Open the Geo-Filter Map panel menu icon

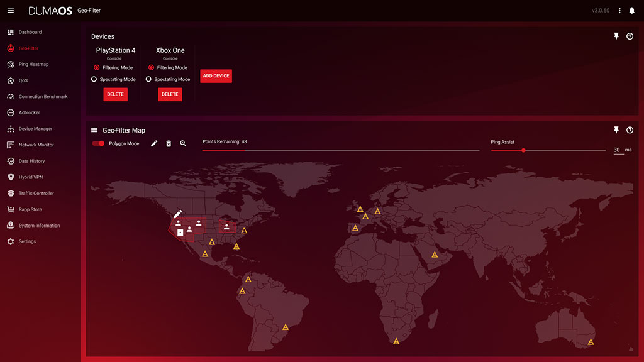pyautogui.click(x=94, y=130)
